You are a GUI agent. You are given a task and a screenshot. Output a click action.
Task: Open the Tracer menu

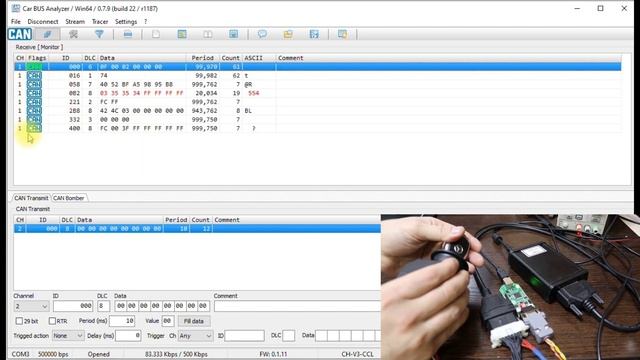100,22
